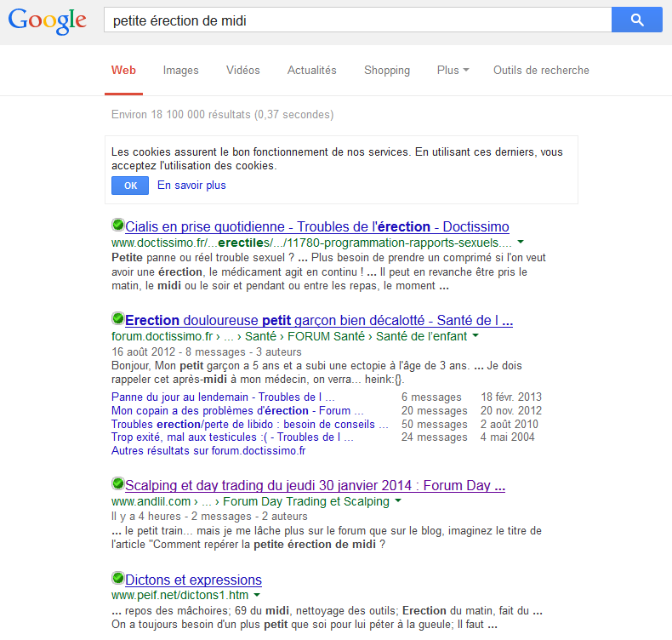This screenshot has height=640, width=672.
Task: Click date '20 nov. 2012'
Action: coord(511,411)
